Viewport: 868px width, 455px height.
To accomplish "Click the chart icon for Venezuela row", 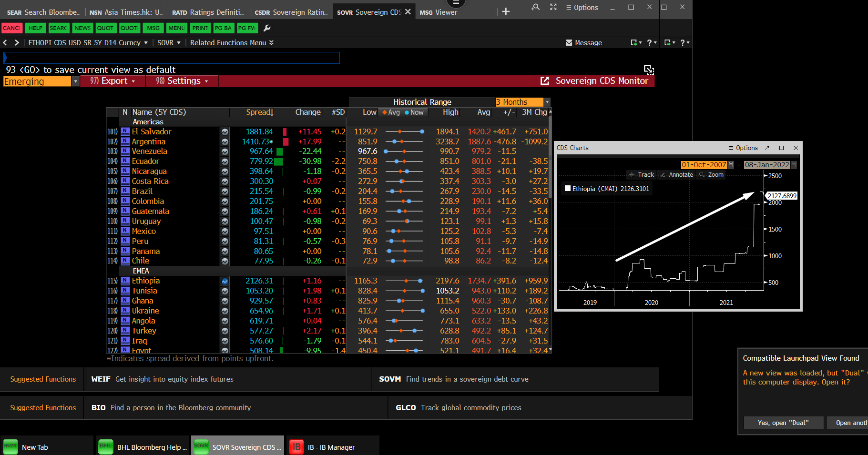I will (x=225, y=152).
